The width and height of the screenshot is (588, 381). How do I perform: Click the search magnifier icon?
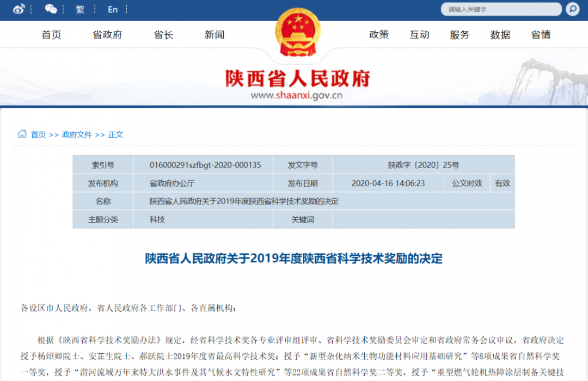tap(572, 9)
